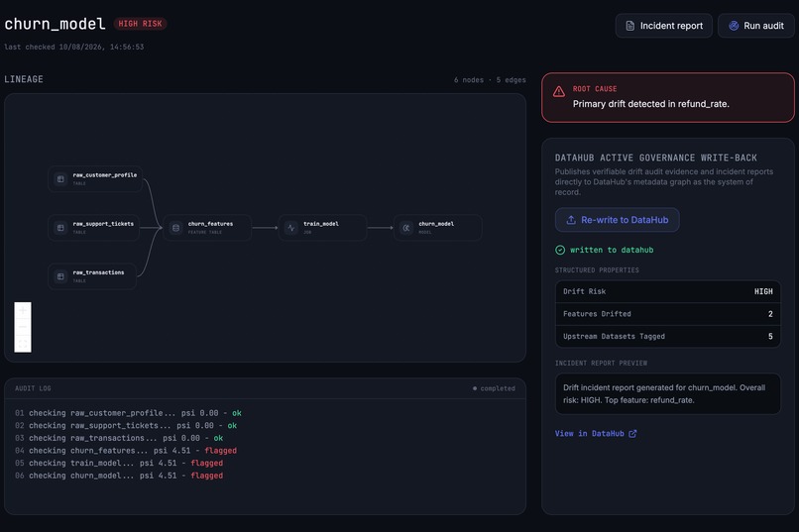Select the raw_transactions lineage node
Image resolution: width=799 pixels, height=532 pixels.
click(92, 276)
